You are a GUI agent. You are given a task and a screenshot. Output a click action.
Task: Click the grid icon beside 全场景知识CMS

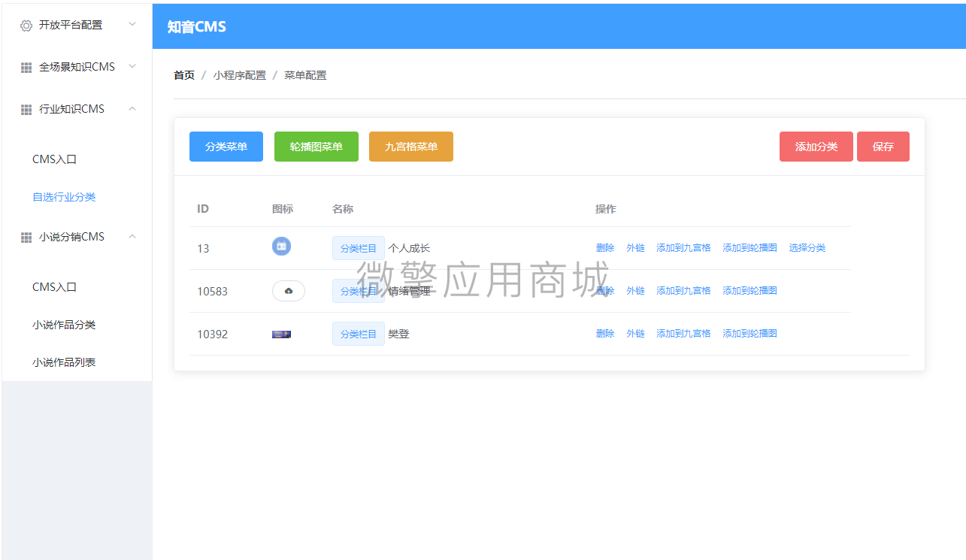tap(26, 67)
